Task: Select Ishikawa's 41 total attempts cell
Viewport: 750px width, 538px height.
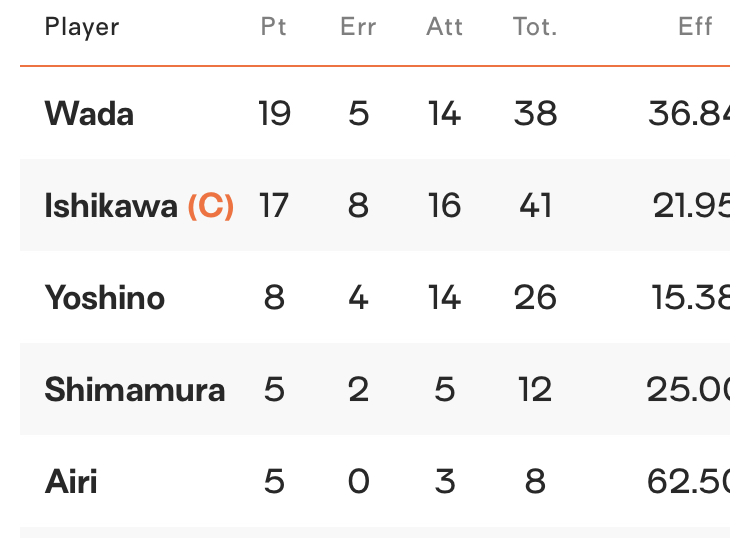Action: tap(535, 206)
